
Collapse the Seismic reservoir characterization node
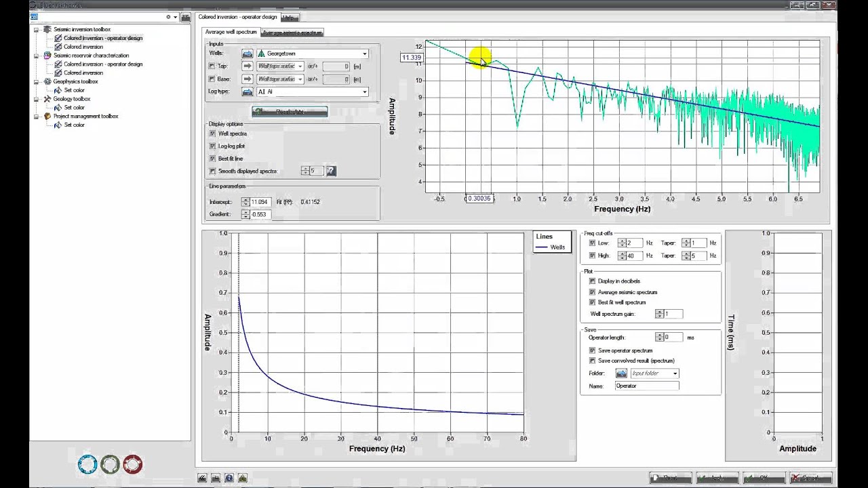pos(37,56)
